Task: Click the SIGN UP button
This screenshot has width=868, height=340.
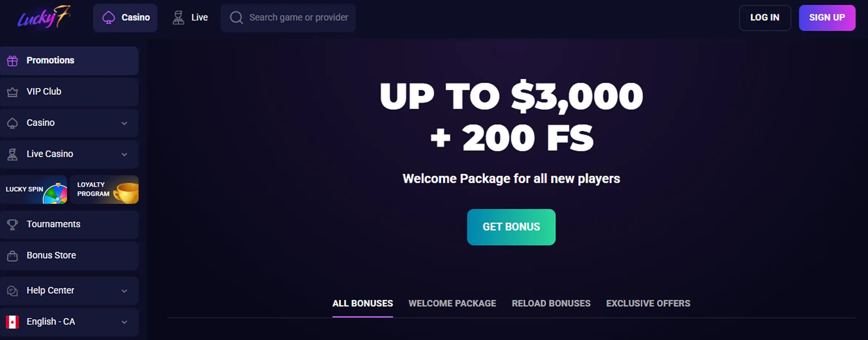Action: pyautogui.click(x=827, y=17)
